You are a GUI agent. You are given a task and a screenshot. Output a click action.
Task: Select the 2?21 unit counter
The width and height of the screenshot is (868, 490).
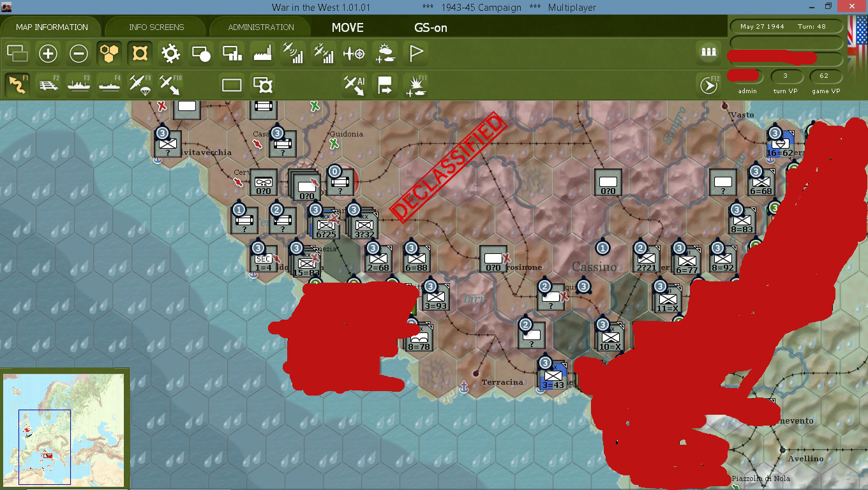pyautogui.click(x=646, y=259)
